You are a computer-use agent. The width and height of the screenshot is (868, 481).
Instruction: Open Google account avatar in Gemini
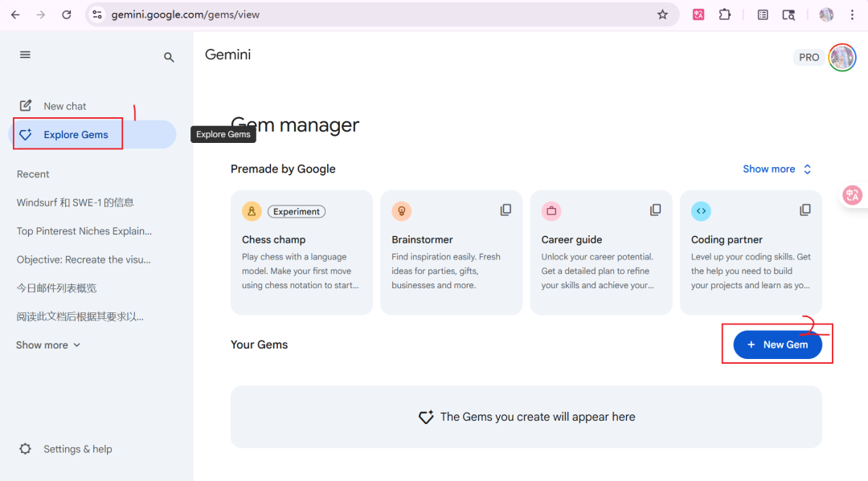pyautogui.click(x=842, y=58)
